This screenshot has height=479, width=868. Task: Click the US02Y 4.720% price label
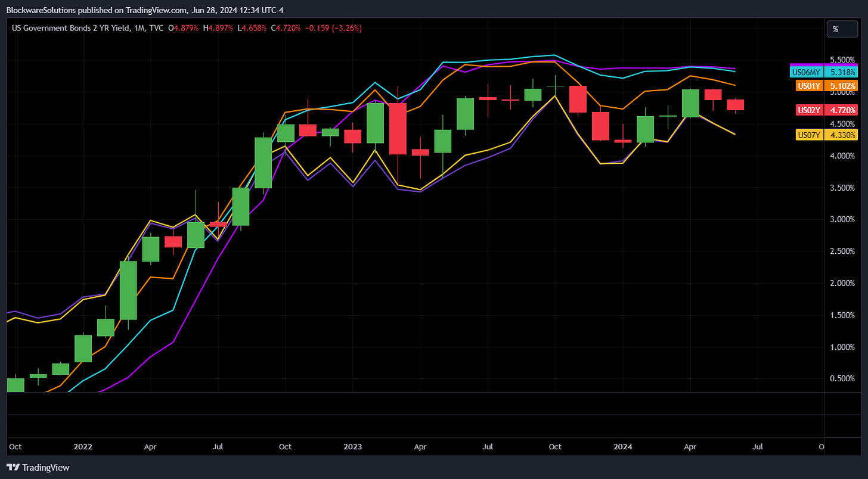click(826, 110)
